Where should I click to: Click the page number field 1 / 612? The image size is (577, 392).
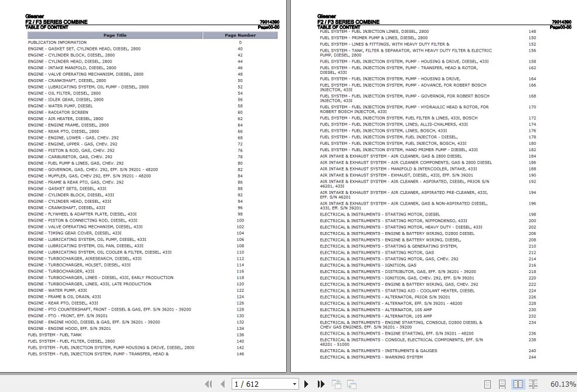pos(262,384)
